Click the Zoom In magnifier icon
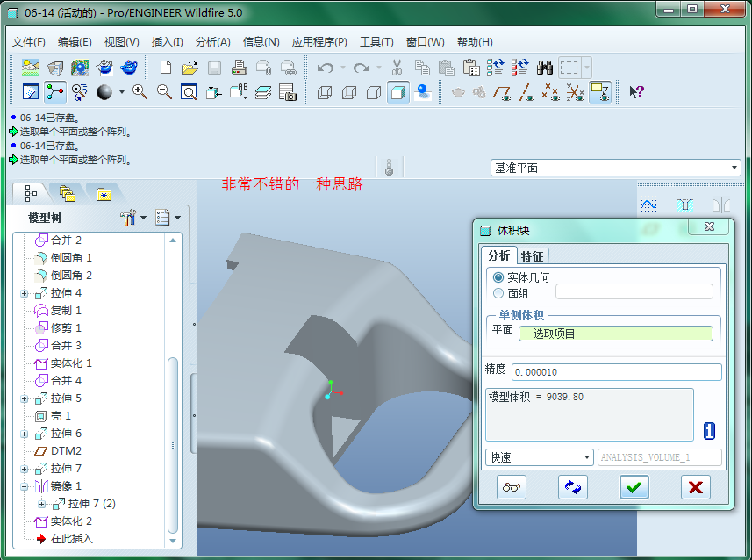Image resolution: width=752 pixels, height=560 pixels. (140, 91)
